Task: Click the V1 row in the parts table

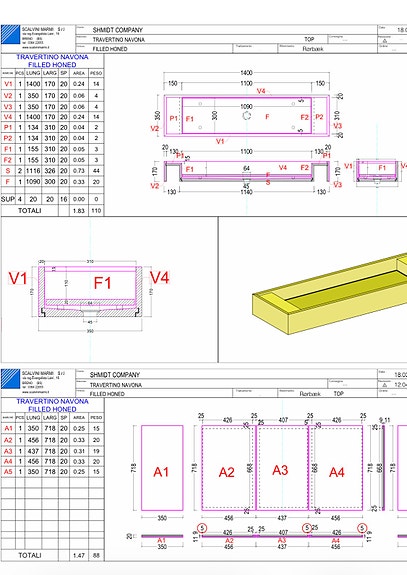Action: (x=52, y=84)
